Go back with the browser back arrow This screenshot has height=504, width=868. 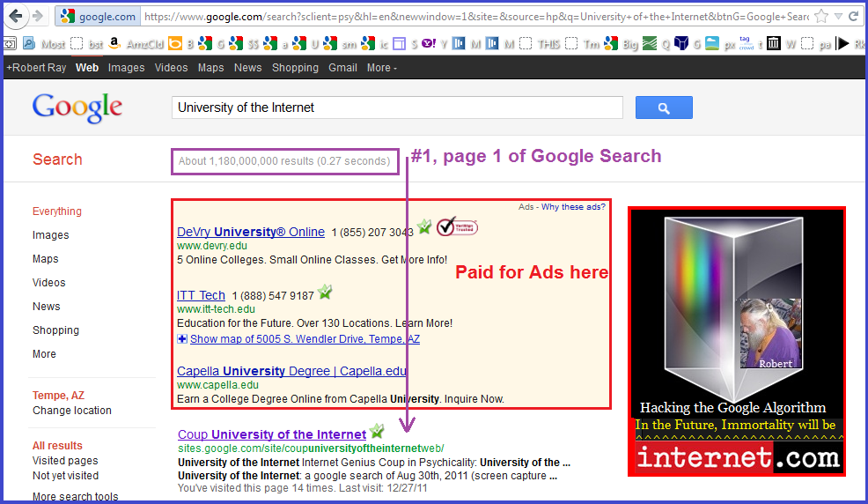click(16, 16)
